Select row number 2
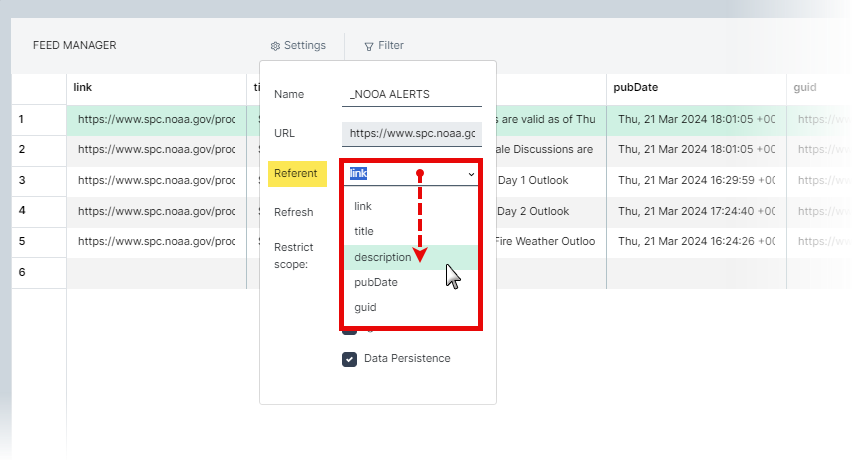The width and height of the screenshot is (853, 461). pyautogui.click(x=39, y=150)
